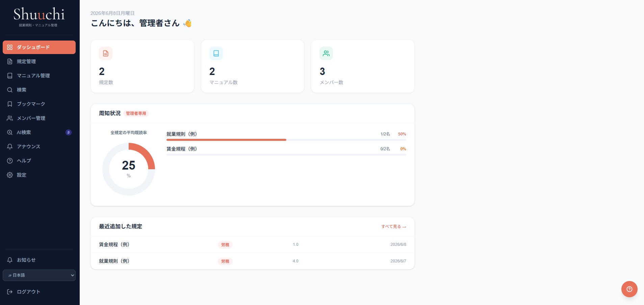Click the ブックマーク bookmark icon
This screenshot has height=305, width=644.
10,104
